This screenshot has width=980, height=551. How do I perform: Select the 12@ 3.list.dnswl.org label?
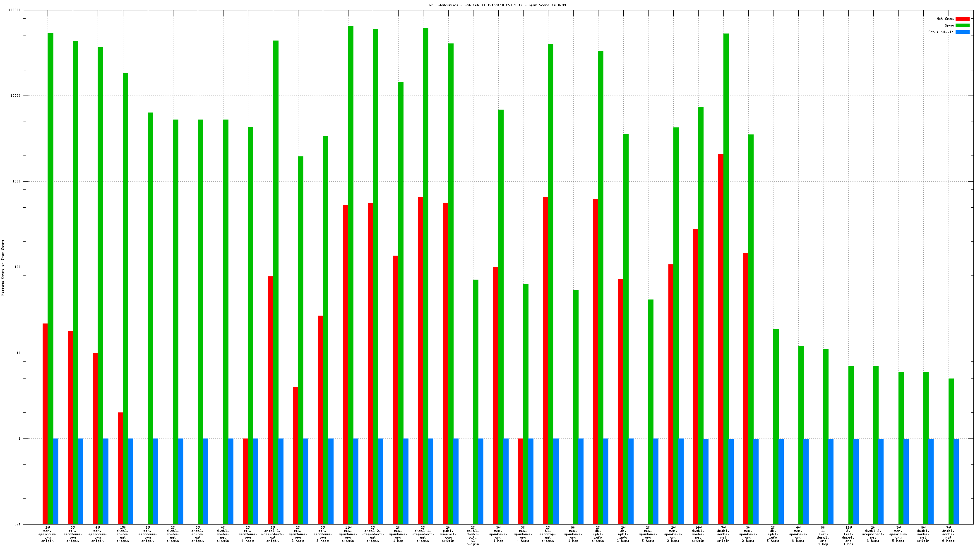point(848,536)
